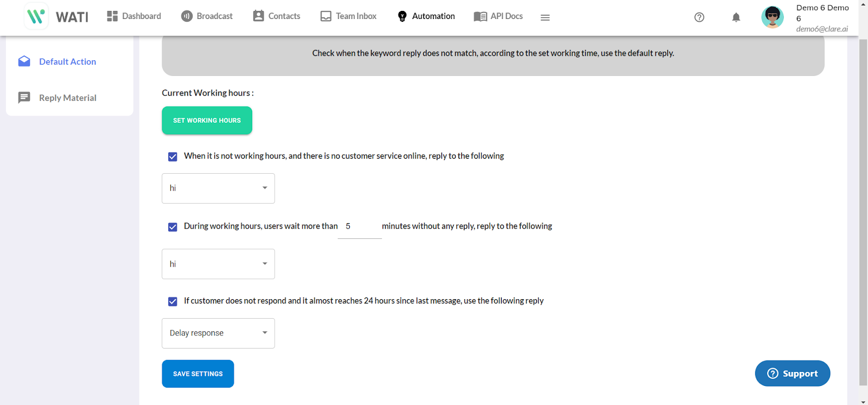
Task: Expand the Delay response dropdown
Action: tap(218, 333)
